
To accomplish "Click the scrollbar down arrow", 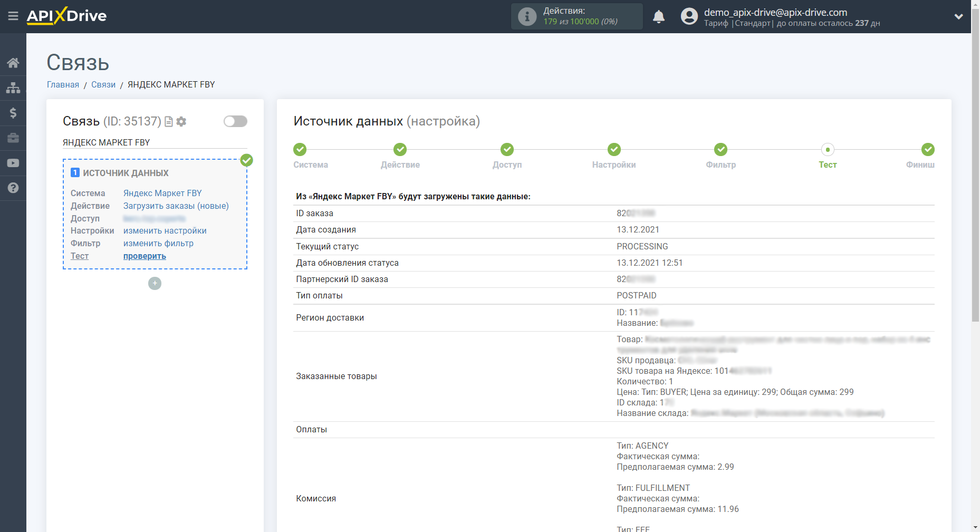I will [975, 527].
